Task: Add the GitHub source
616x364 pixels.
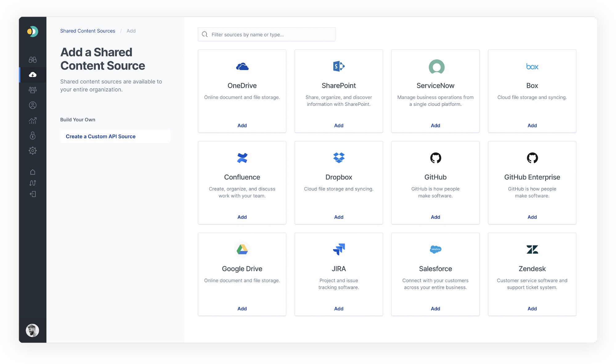Action: (435, 217)
